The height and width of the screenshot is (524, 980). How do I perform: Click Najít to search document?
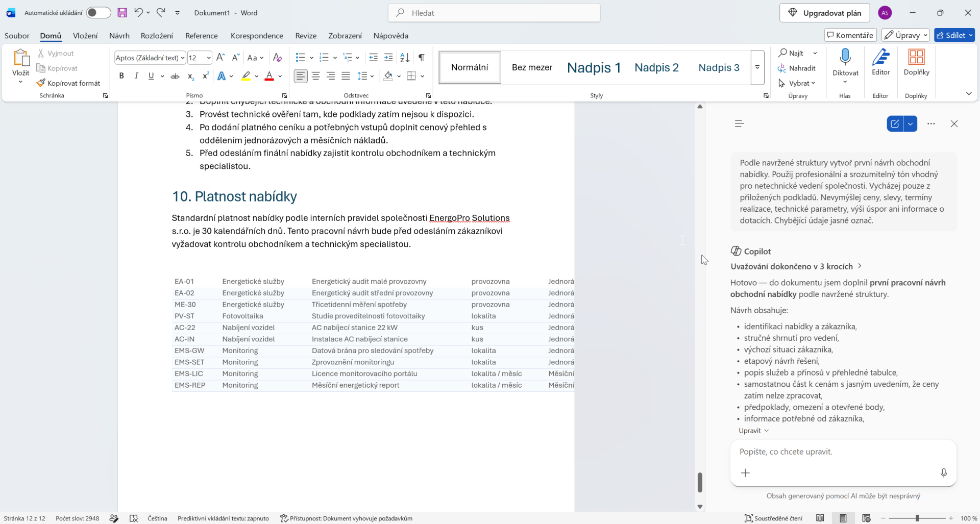(791, 53)
